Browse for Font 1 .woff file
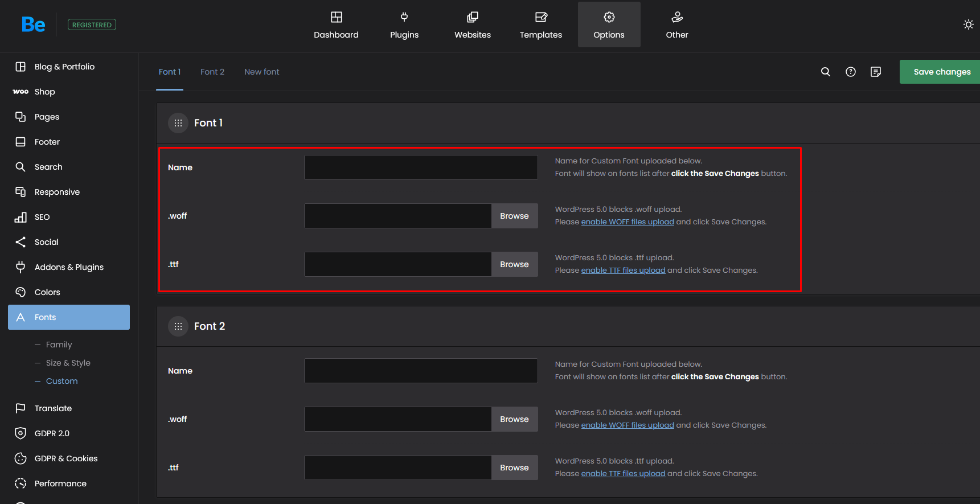 coord(514,216)
